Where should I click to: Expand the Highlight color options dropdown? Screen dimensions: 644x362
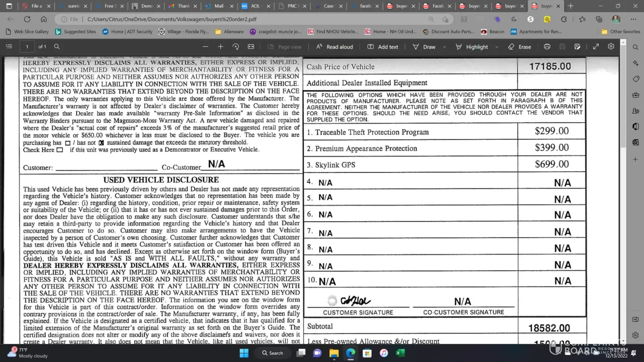coord(497,47)
